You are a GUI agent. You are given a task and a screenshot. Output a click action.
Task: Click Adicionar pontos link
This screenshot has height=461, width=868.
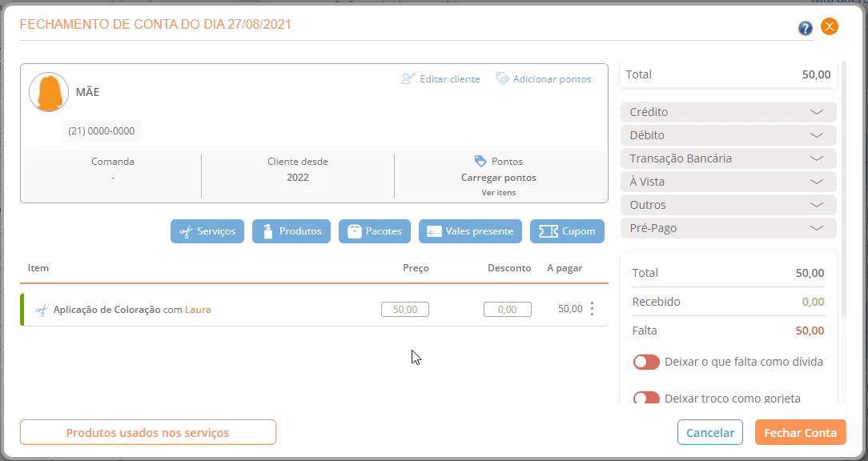pyautogui.click(x=544, y=79)
